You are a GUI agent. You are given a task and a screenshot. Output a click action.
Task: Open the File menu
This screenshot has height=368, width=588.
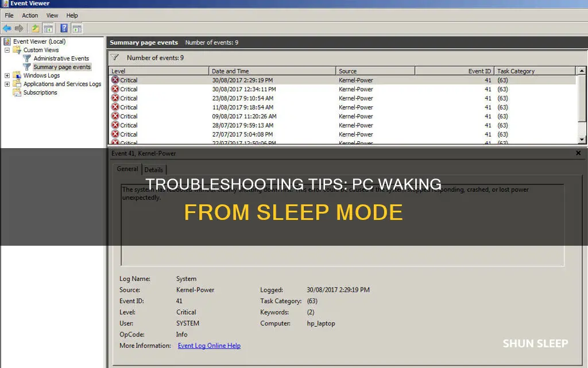click(9, 16)
